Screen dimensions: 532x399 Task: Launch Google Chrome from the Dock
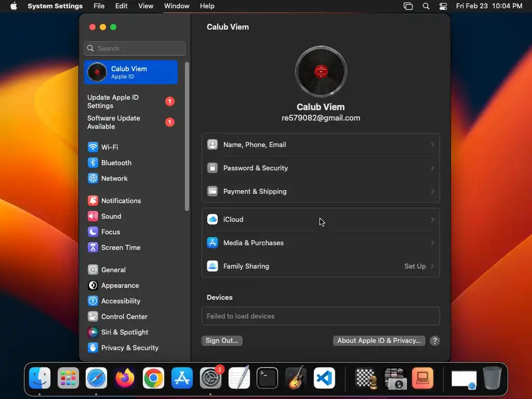tap(153, 378)
